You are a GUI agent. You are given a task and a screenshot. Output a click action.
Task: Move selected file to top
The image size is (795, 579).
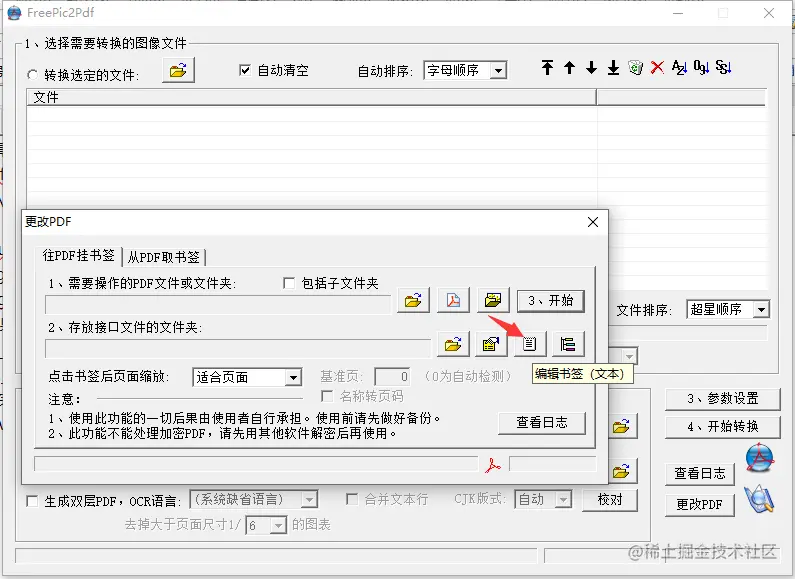click(x=547, y=67)
